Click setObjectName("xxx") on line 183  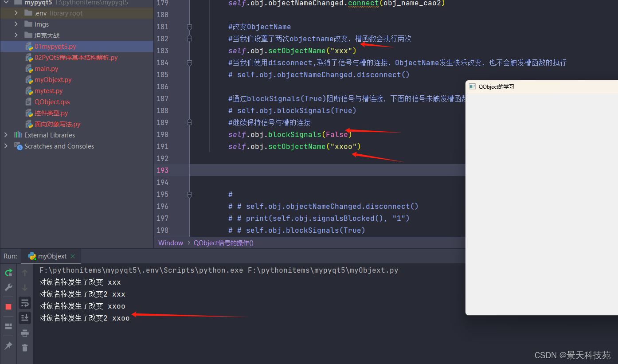313,51
